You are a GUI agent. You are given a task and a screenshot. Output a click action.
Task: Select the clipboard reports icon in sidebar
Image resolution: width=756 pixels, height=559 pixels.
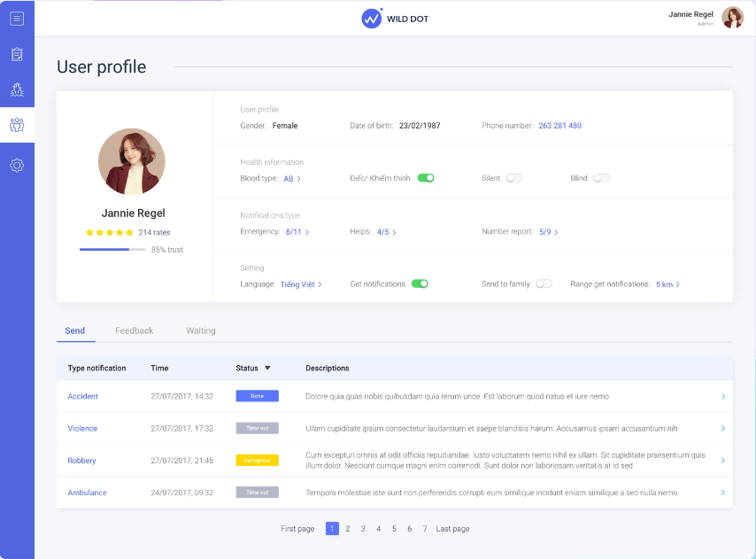click(16, 53)
